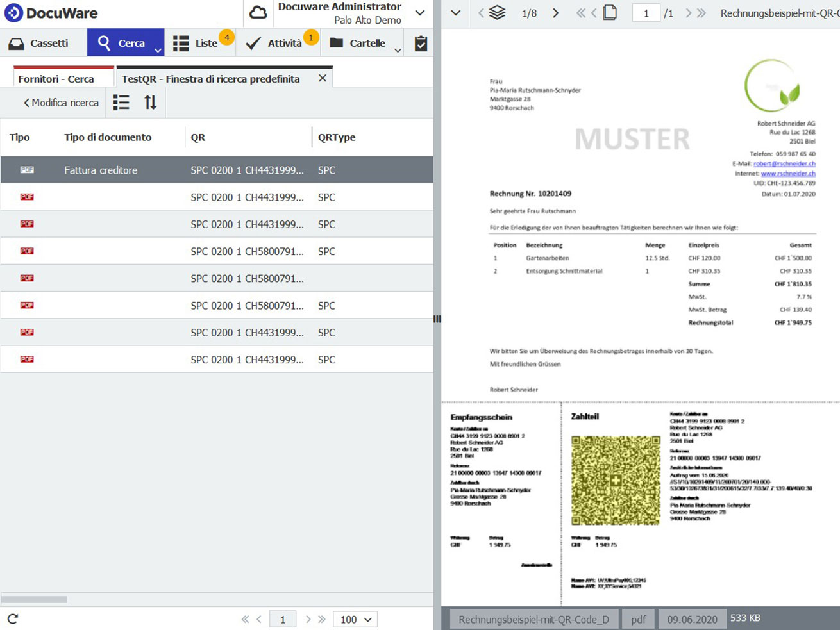Click the sort order arrows icon
Viewport: 840px width, 630px height.
pos(150,103)
